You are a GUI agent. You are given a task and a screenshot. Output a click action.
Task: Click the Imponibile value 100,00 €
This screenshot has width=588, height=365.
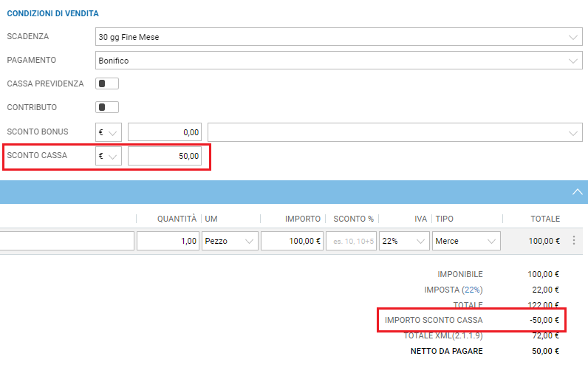tap(544, 274)
